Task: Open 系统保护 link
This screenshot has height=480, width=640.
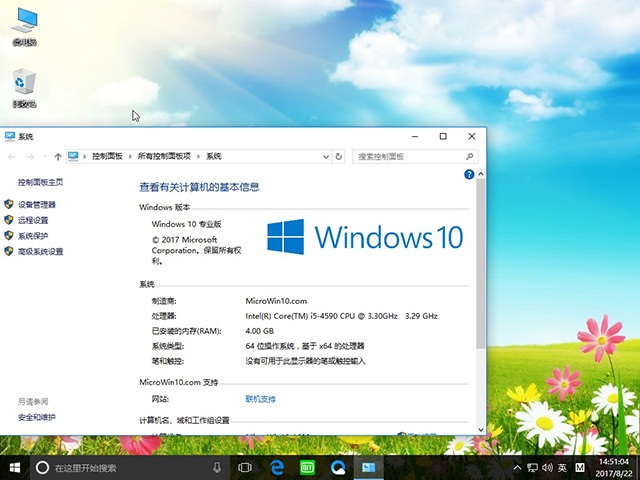Action: pos(33,236)
